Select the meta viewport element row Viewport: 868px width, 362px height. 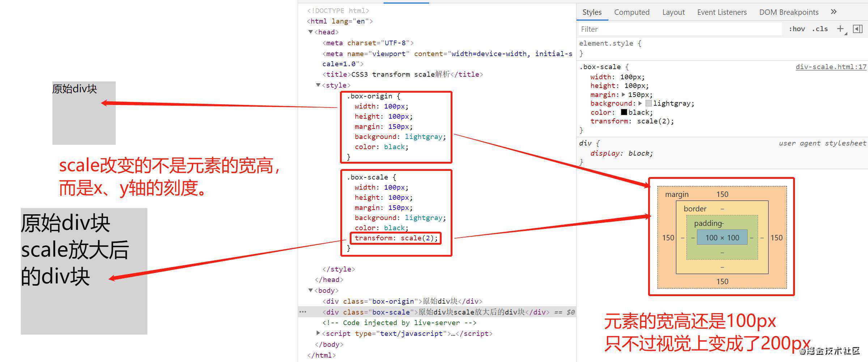point(447,59)
